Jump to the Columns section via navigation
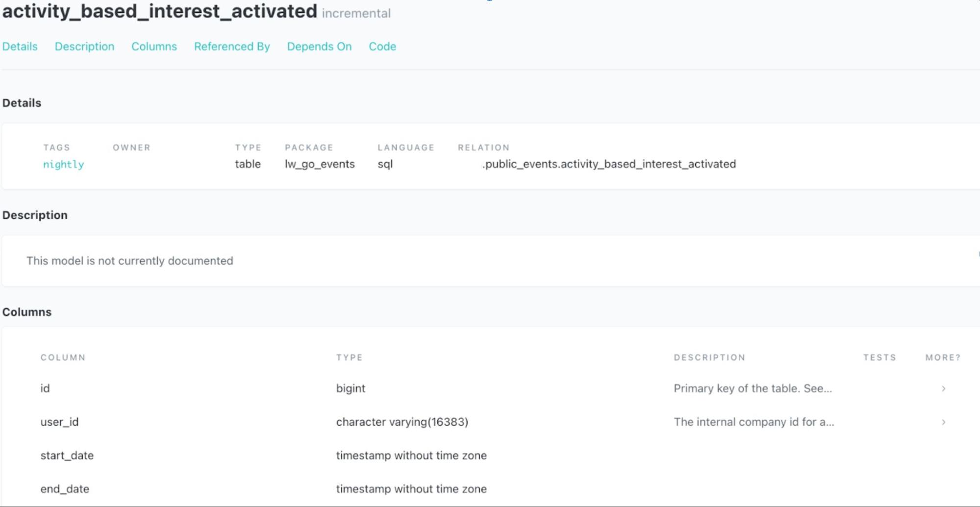 pos(154,47)
